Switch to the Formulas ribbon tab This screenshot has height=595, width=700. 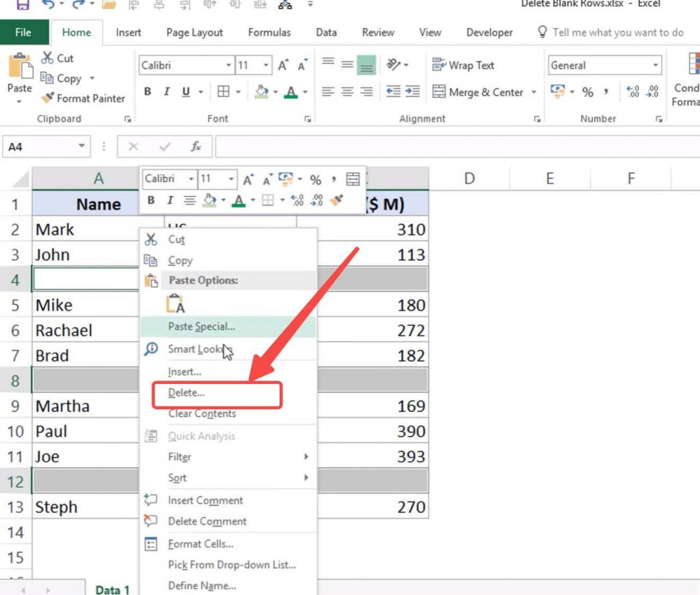point(269,32)
